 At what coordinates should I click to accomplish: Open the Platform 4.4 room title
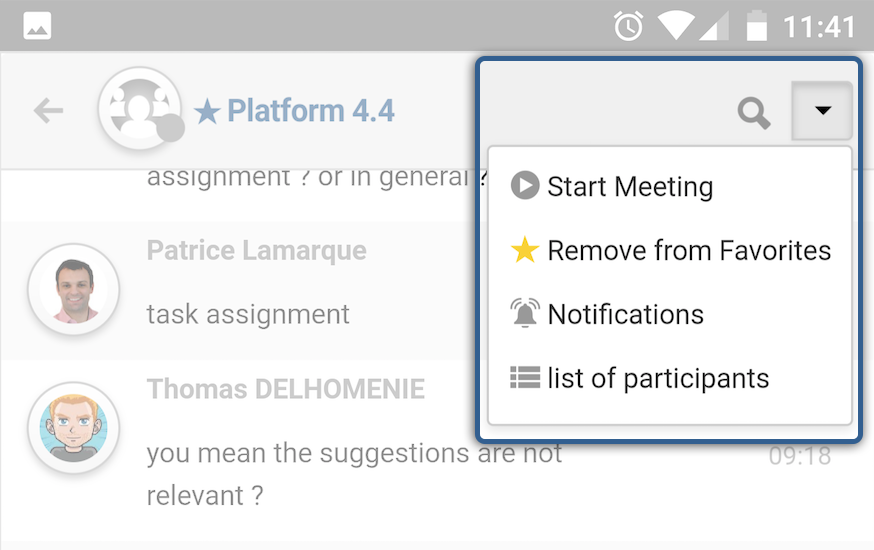pyautogui.click(x=310, y=110)
